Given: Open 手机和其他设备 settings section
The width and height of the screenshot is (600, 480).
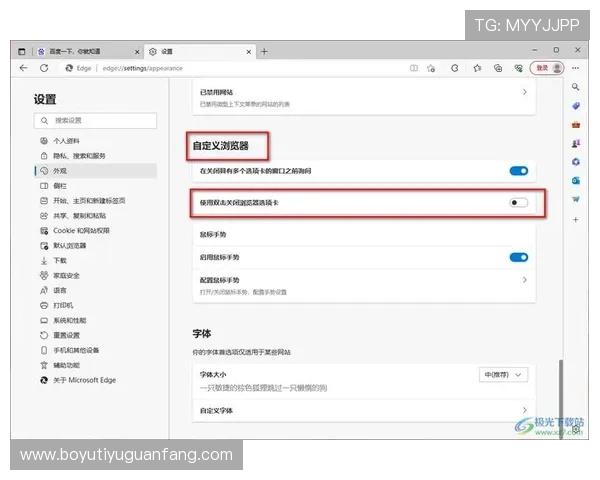Looking at the screenshot, I should 96,350.
